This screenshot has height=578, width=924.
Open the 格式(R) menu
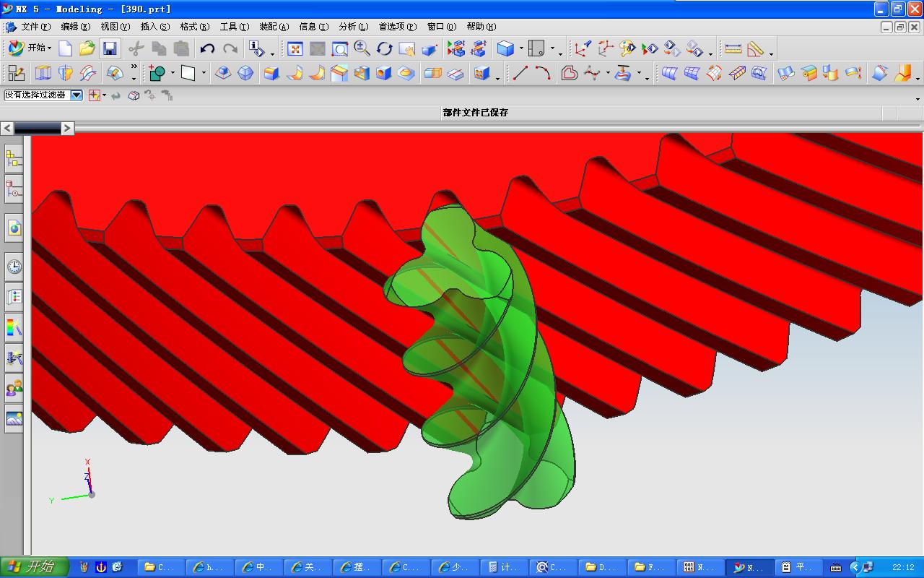pos(194,27)
